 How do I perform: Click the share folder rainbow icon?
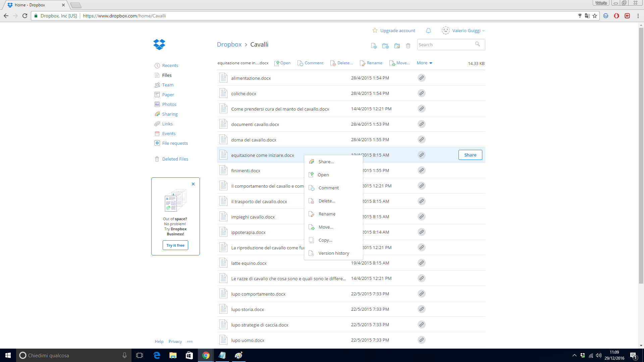tap(397, 46)
